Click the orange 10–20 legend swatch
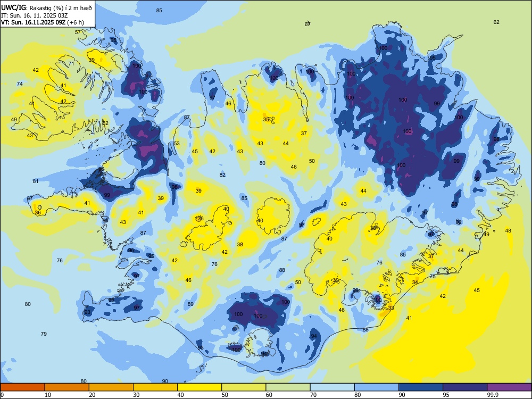The image size is (532, 399). (67, 387)
